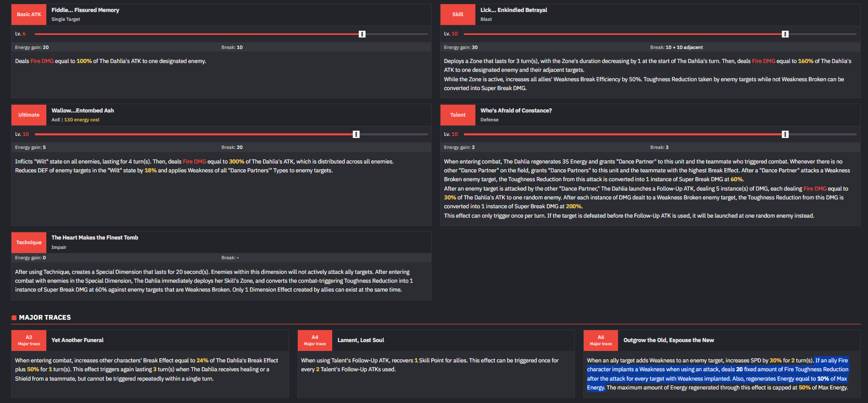Click the "Lick... Enkindled Betrayal" skill title

(x=513, y=10)
